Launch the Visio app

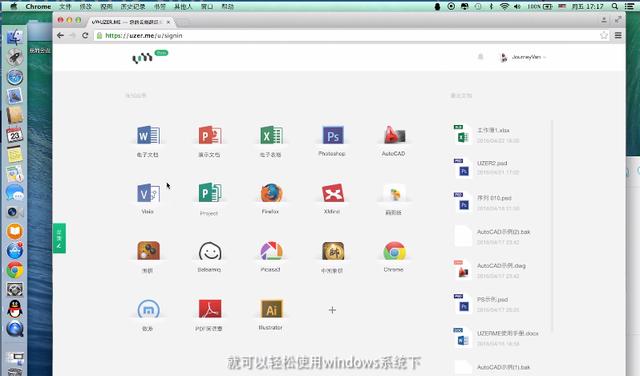pos(148,193)
